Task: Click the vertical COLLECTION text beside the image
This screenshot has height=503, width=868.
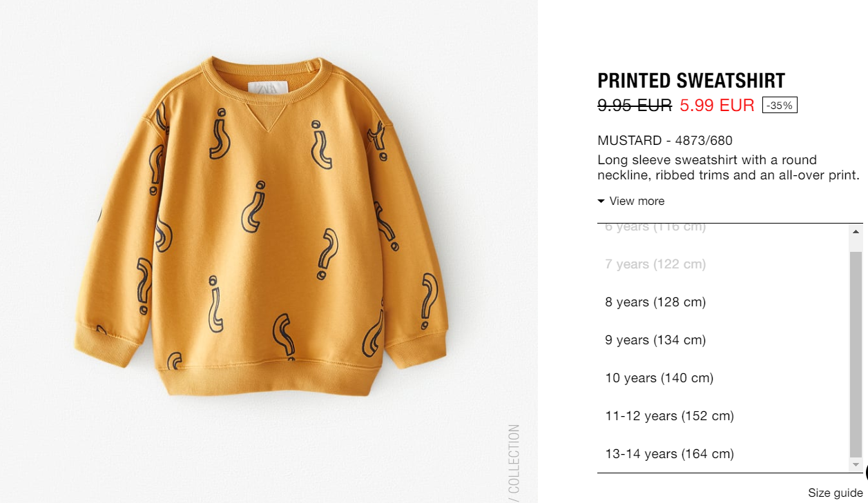Action: (513, 460)
